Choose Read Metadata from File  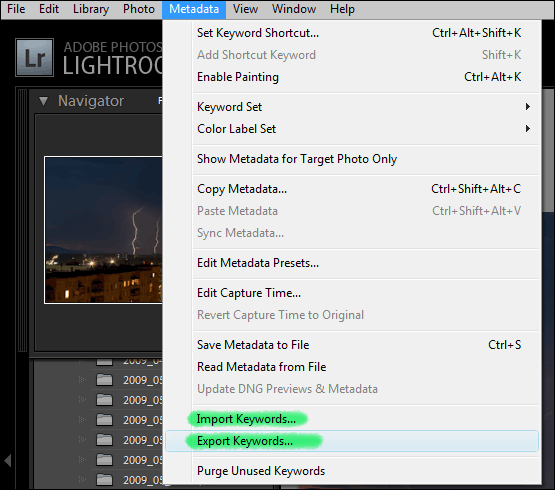point(352,367)
